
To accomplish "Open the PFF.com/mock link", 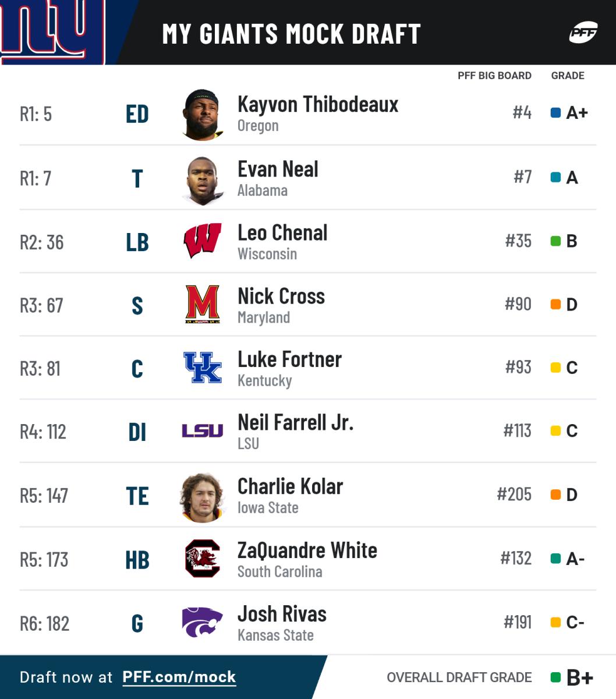I will pos(179,677).
